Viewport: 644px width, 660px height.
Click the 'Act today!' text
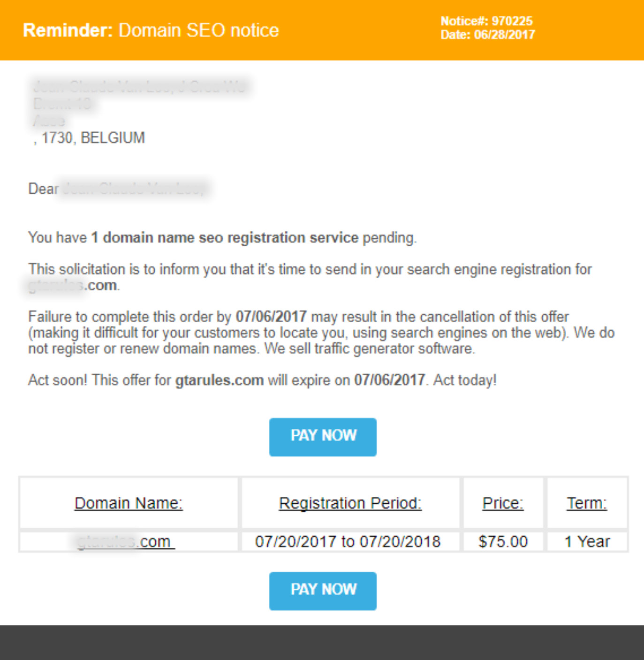coord(465,379)
